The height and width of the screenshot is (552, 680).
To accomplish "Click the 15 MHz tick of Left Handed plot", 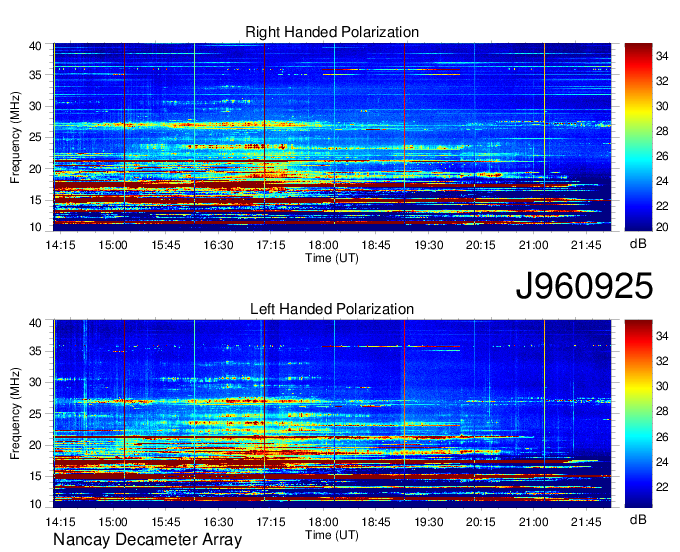I will (35, 477).
